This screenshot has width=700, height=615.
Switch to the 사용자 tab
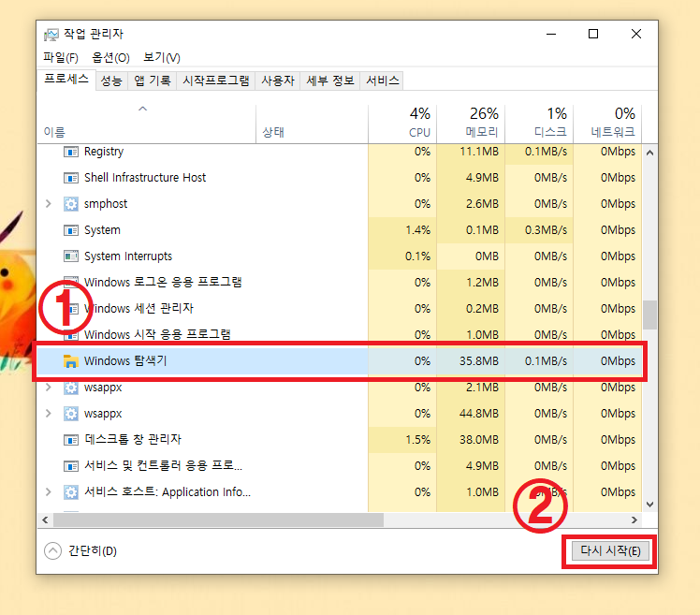point(278,81)
